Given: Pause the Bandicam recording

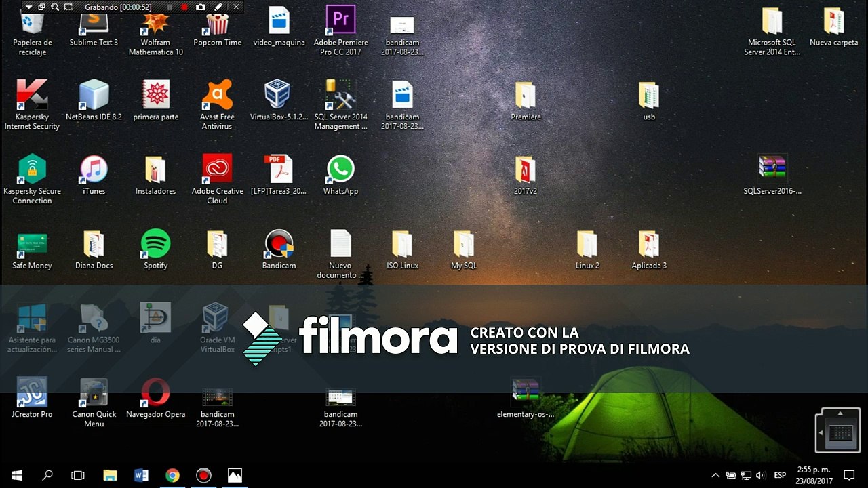Looking at the screenshot, I should click(170, 7).
